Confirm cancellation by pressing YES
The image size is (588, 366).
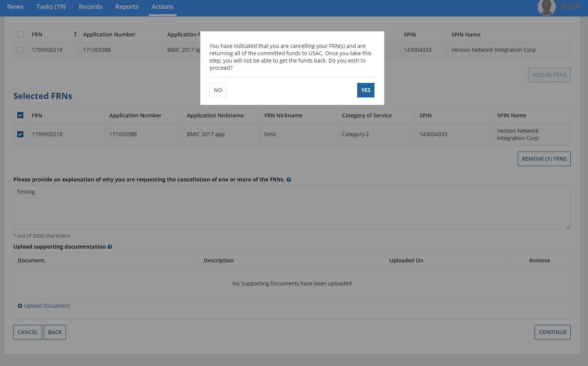[365, 90]
